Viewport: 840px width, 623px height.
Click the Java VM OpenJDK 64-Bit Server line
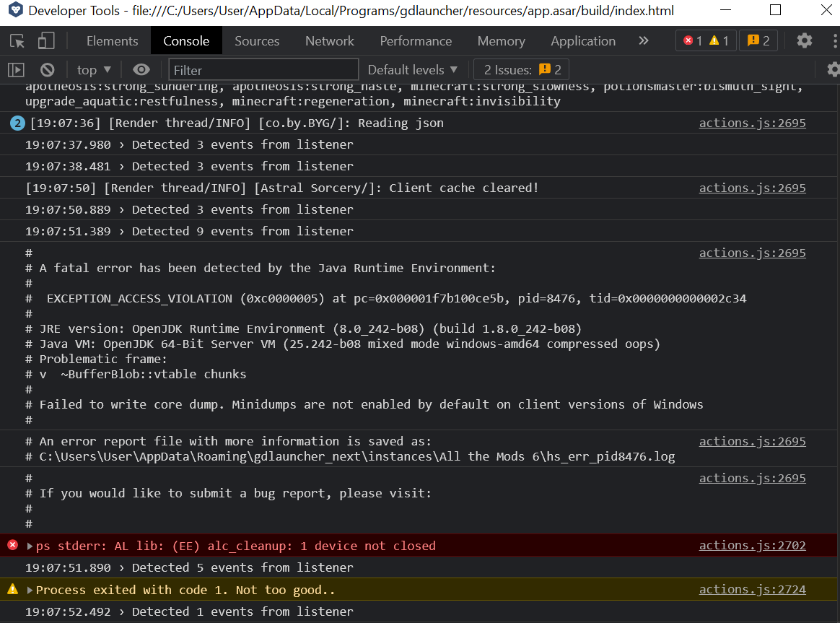[343, 344]
